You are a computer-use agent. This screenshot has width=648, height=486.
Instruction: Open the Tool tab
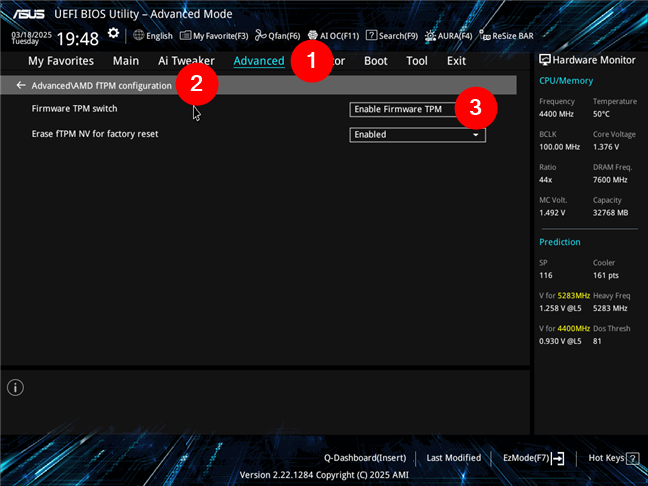coord(417,61)
